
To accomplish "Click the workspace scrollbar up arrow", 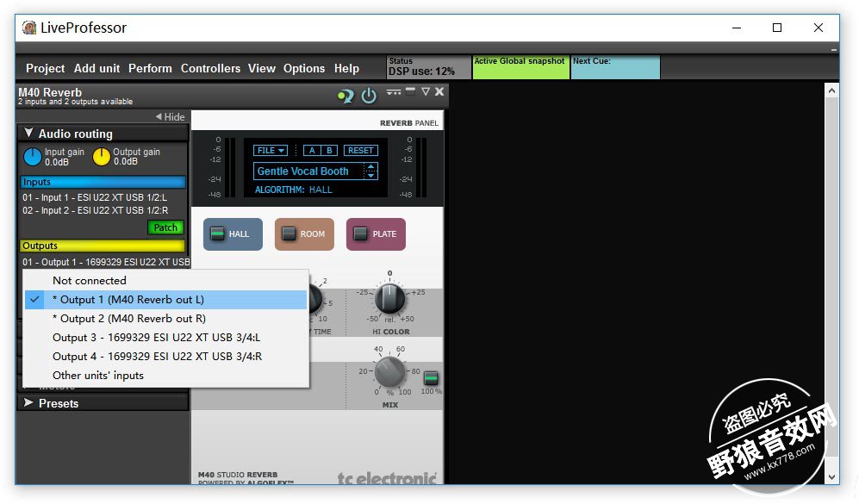I will click(831, 90).
